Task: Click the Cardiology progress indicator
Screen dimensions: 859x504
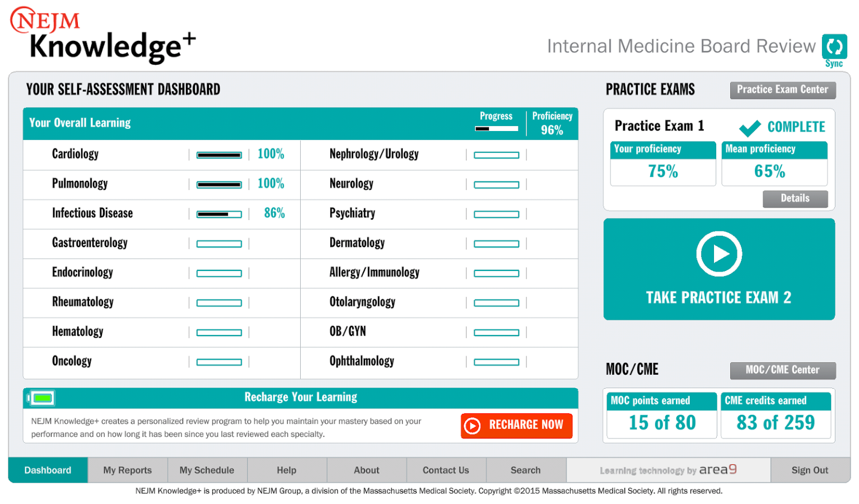Action: click(218, 155)
